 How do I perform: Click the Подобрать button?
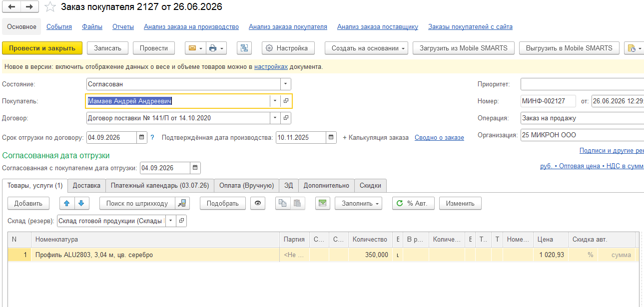[x=223, y=203]
